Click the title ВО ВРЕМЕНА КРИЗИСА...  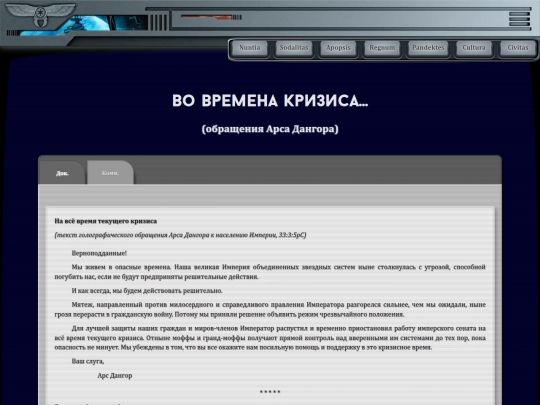click(x=270, y=101)
